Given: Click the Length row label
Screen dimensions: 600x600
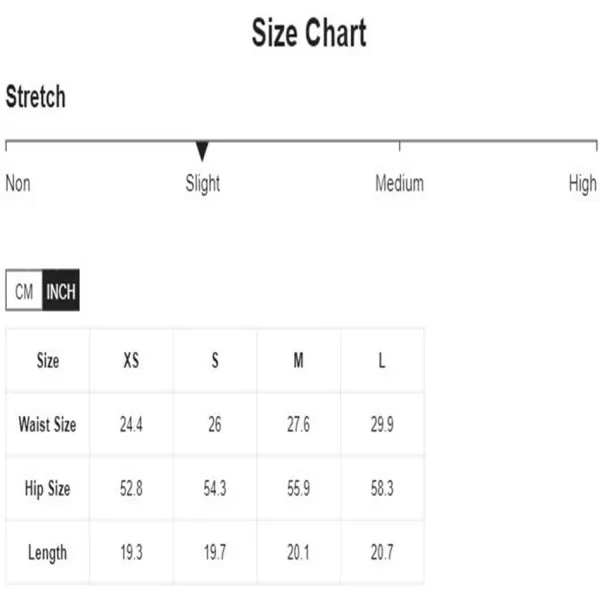Looking at the screenshot, I should click(47, 553).
